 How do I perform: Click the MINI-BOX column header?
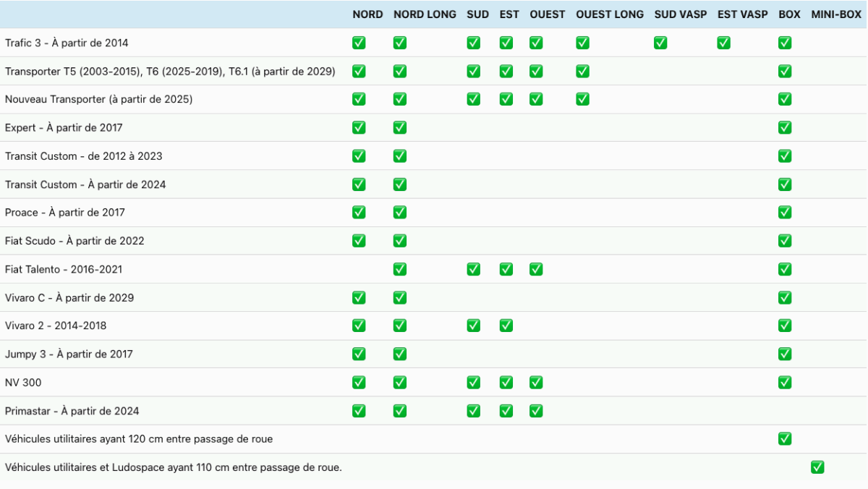coord(836,14)
